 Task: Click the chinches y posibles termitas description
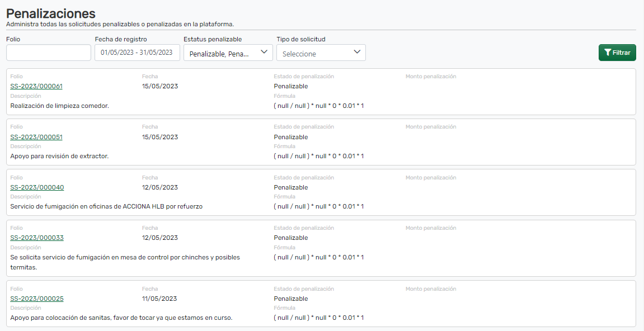coord(125,257)
